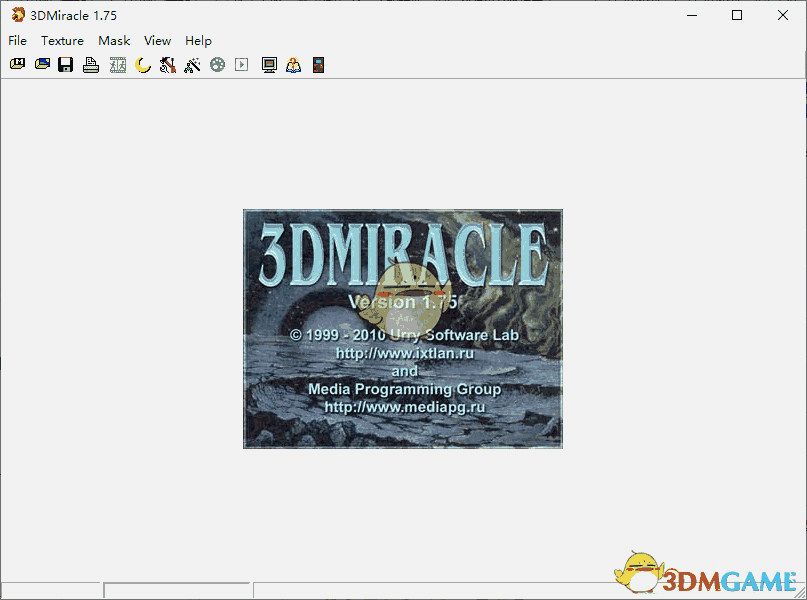Open the Mask menu

(x=113, y=41)
